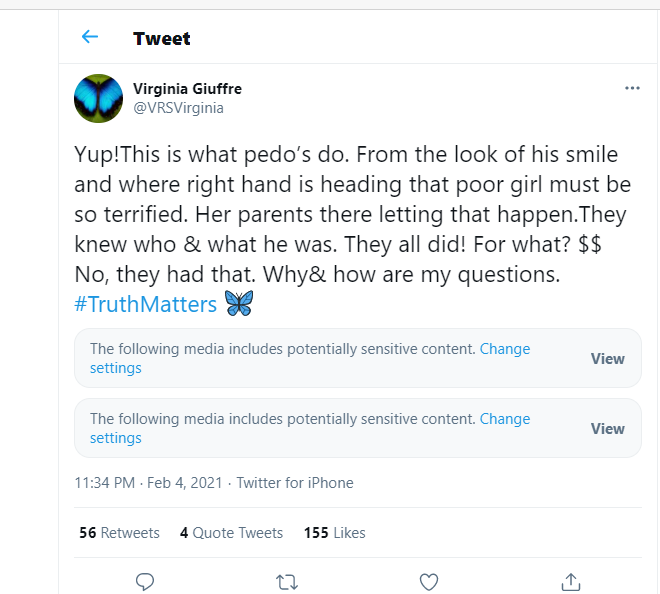Open the @VRSVirginia handle link
The image size is (660, 594).
click(x=178, y=108)
